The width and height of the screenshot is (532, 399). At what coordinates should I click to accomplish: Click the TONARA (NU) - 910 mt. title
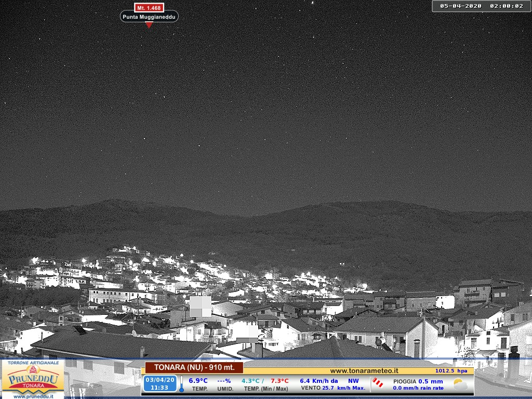coord(194,367)
